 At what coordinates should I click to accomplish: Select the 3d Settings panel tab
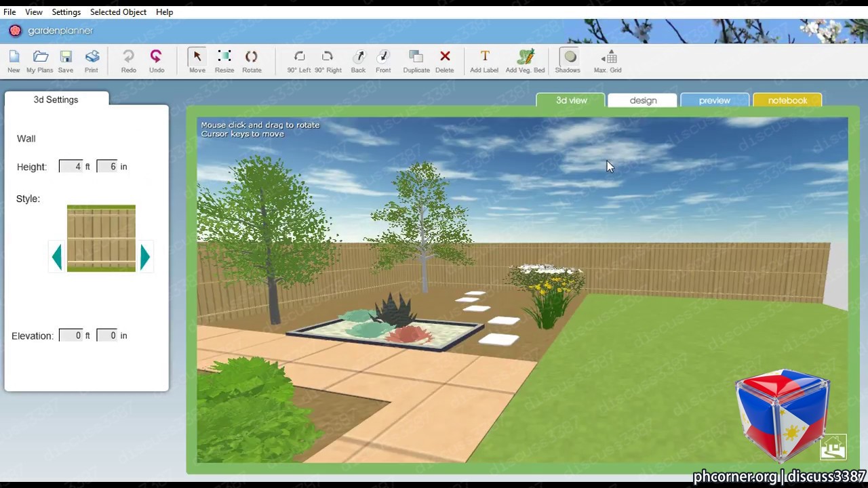click(56, 100)
